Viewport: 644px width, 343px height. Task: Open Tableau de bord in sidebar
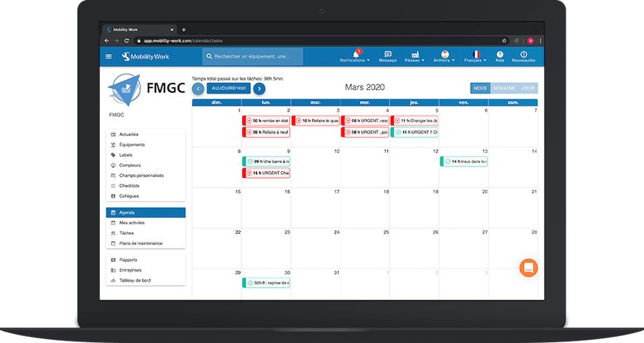pos(145,281)
